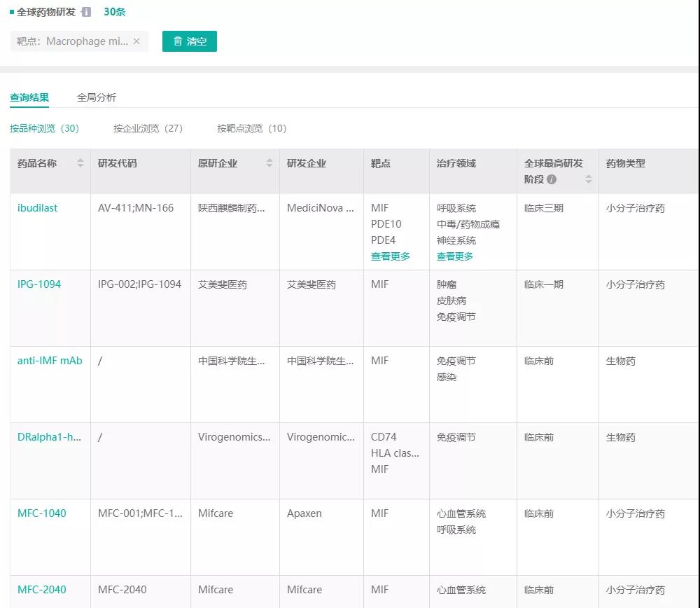Viewport: 700px width, 608px height.
Task: Switch to 全局分析 tab
Action: point(97,97)
